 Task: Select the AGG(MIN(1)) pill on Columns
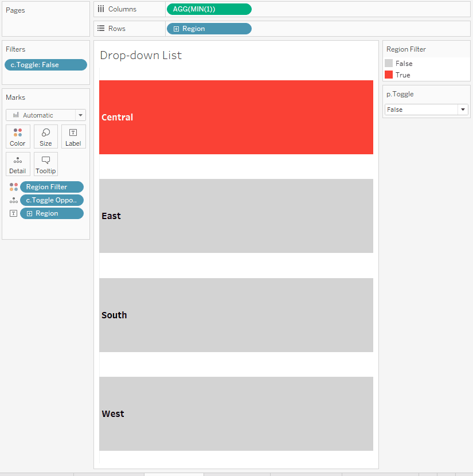[x=209, y=9]
